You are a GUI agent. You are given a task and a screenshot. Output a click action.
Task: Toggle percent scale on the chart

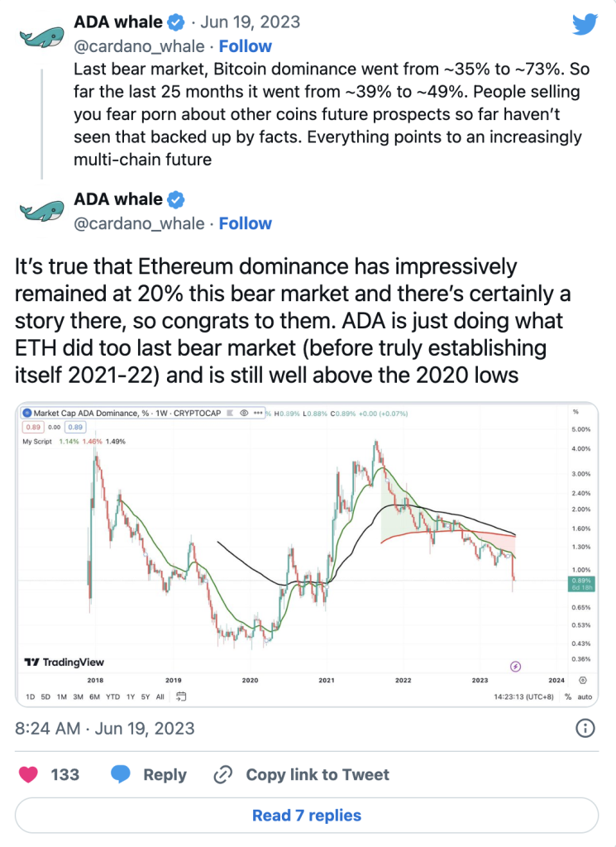pos(568,696)
